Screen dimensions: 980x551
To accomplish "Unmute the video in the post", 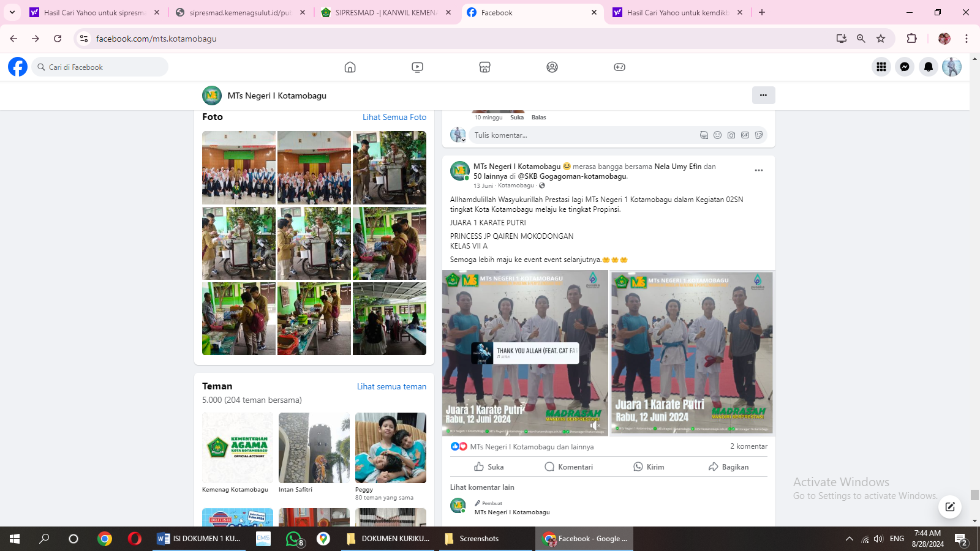I will 594,425.
